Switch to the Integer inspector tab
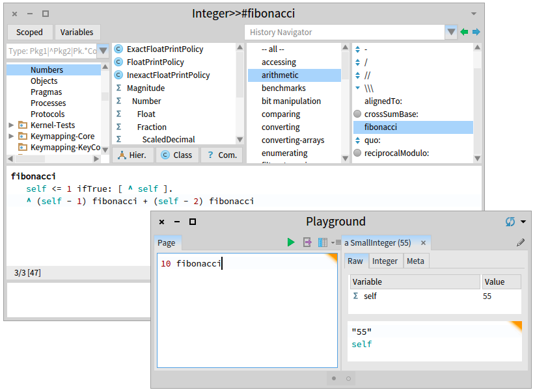Image resolution: width=535 pixels, height=392 pixels. pyautogui.click(x=385, y=261)
